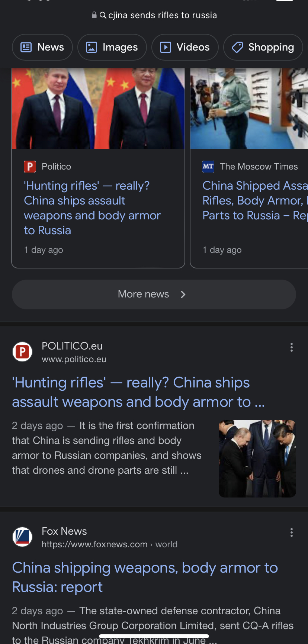Tap the Fox News round site favicon

coord(22,537)
